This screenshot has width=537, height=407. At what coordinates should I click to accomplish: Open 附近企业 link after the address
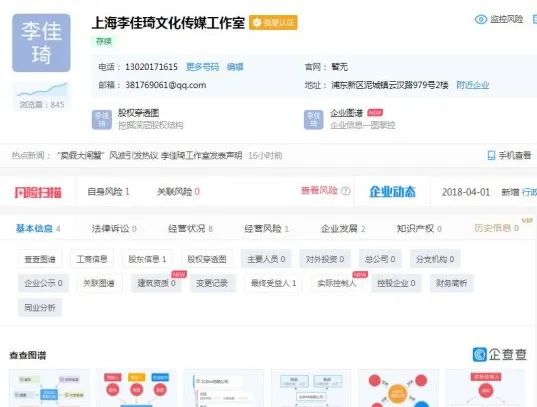(473, 85)
